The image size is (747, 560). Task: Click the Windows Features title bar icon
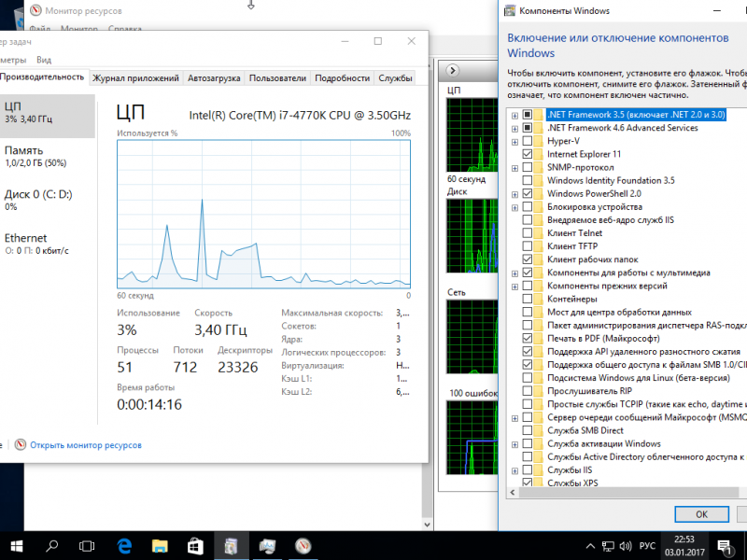click(510, 10)
